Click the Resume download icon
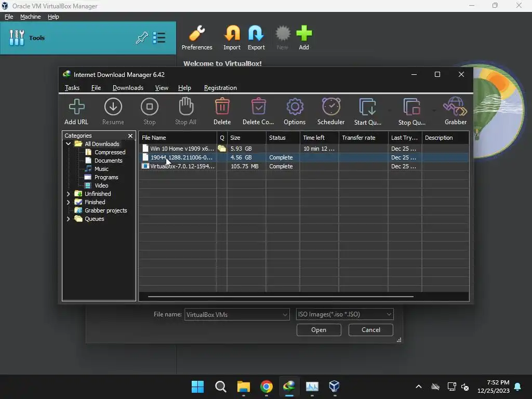532x399 pixels. (113, 107)
